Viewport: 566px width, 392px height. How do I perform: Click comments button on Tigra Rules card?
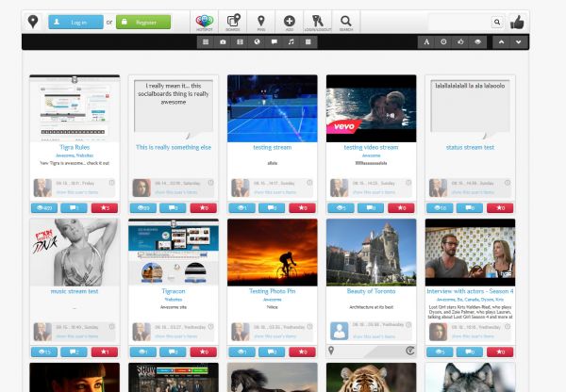74,208
